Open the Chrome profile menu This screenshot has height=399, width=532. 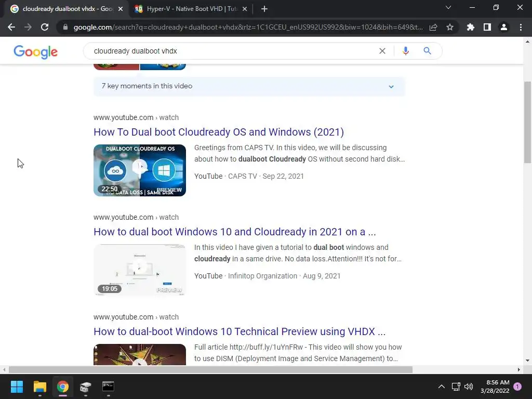click(x=504, y=27)
